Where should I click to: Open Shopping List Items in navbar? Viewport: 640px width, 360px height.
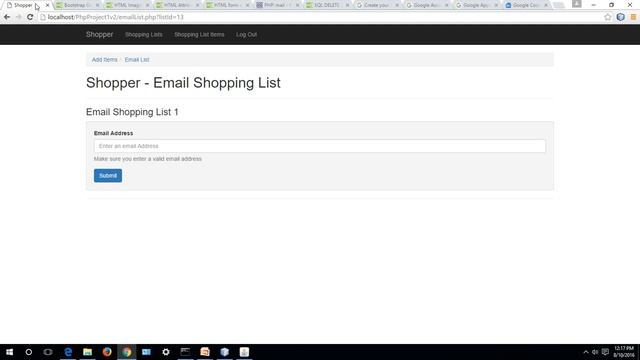[x=199, y=35]
